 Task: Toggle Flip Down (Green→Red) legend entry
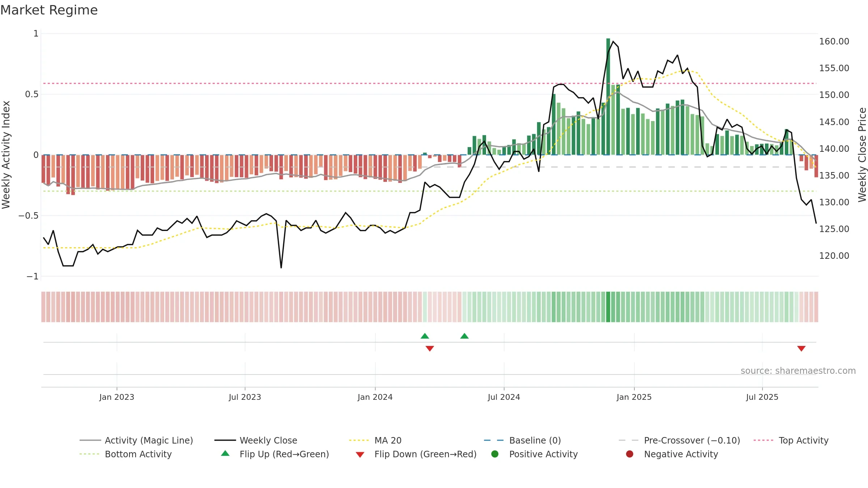click(x=416, y=454)
